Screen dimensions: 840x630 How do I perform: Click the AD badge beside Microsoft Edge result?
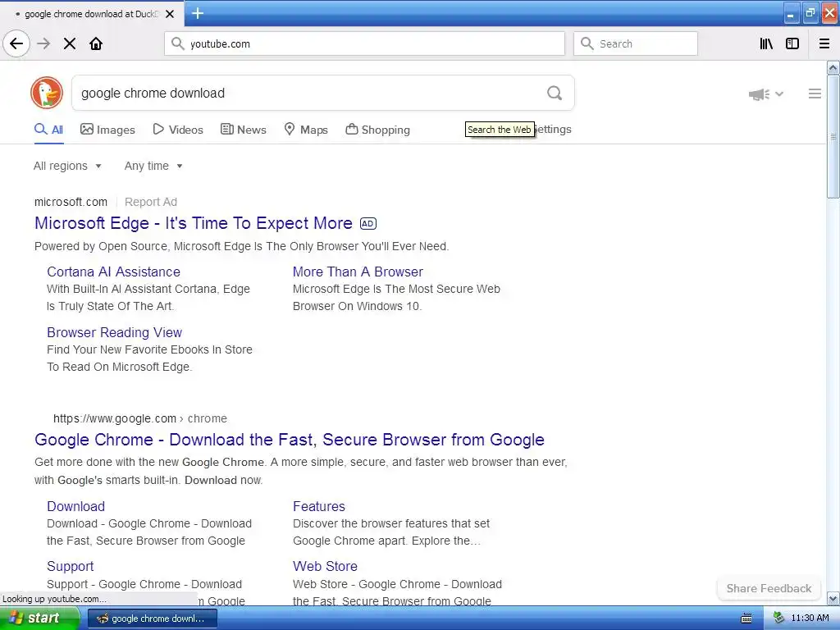pos(368,223)
